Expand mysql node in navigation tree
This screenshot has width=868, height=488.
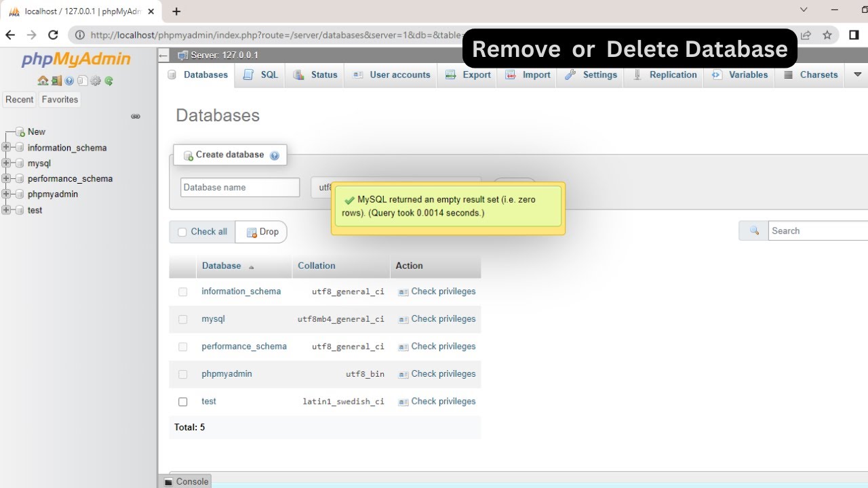coord(7,163)
